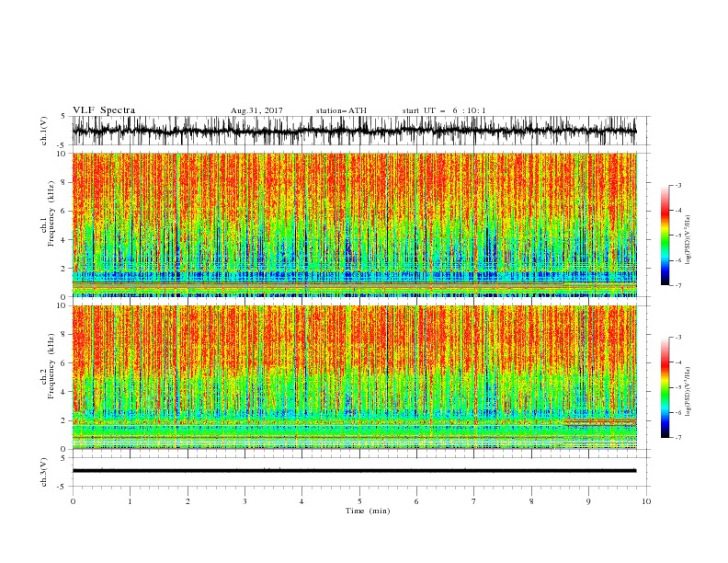Click the "ch.3(V)" axis label
Image resolution: width=728 pixels, height=563 pixels.
pyautogui.click(x=44, y=472)
